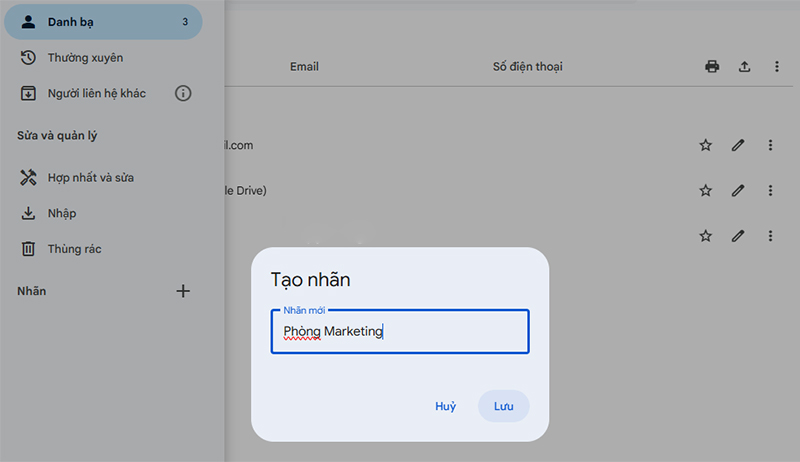Click the export upload icon
The image size is (800, 462).
[x=744, y=66]
